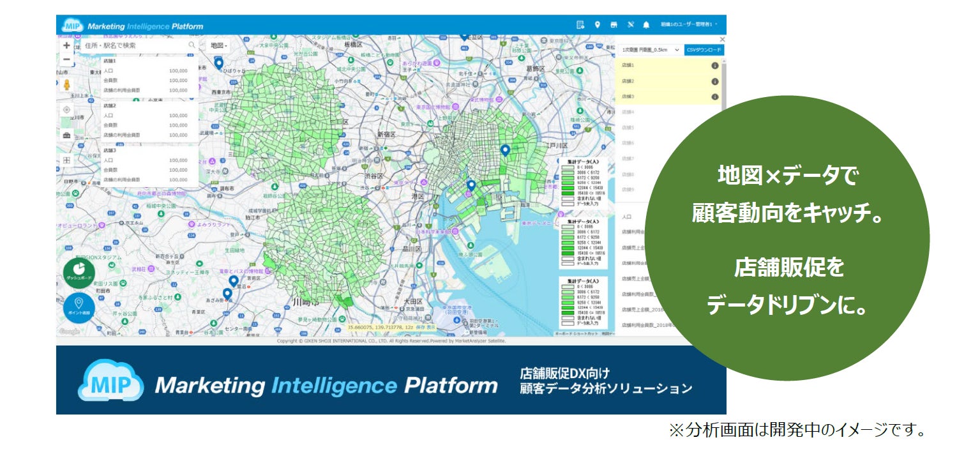Click the Google logo on map
This screenshot has width=980, height=449.
click(70, 331)
